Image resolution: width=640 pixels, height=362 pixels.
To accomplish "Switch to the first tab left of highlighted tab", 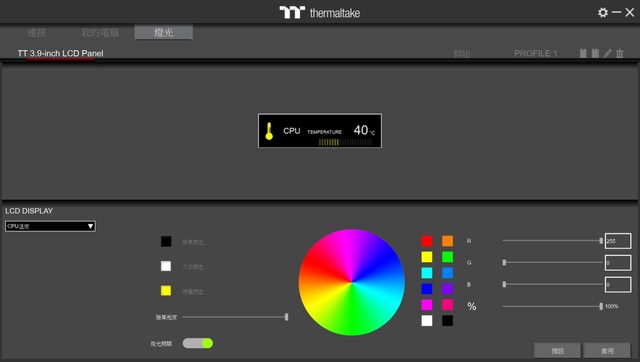I will tap(100, 33).
